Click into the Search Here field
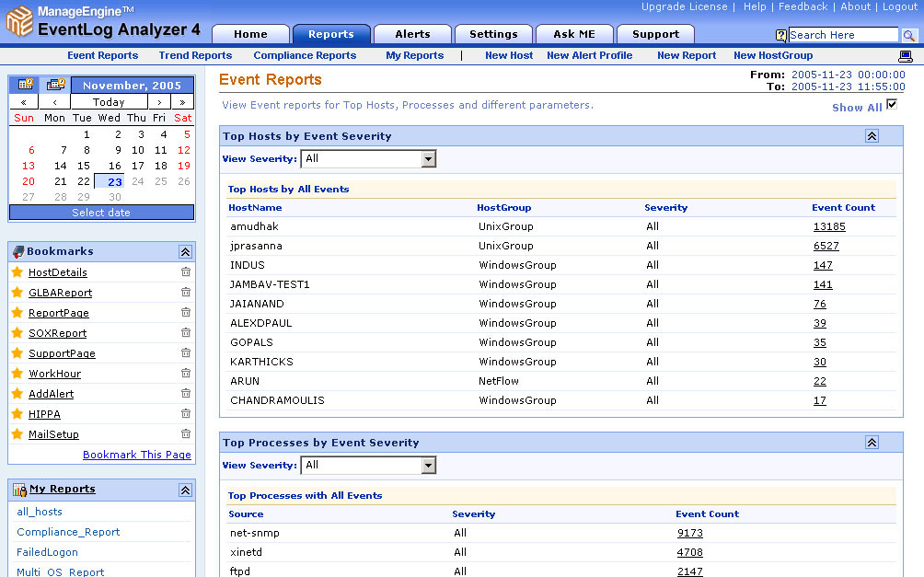The image size is (924, 577). 842,35
